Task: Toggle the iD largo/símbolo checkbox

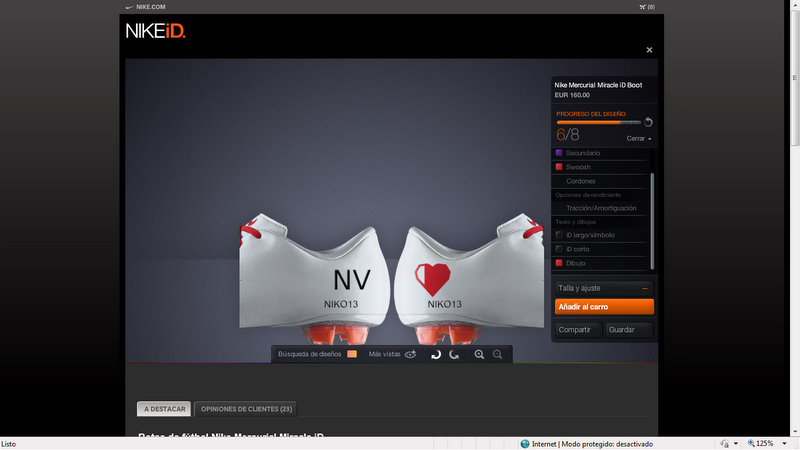Action: click(x=559, y=235)
